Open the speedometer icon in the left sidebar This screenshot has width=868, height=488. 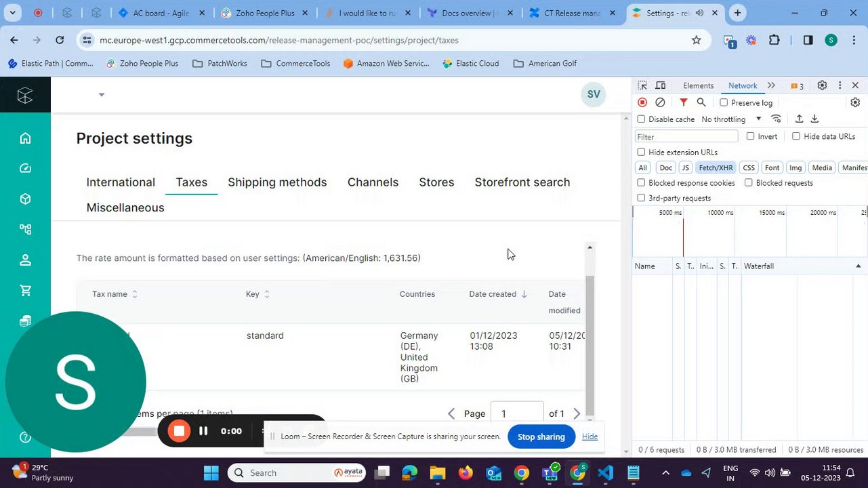point(25,169)
